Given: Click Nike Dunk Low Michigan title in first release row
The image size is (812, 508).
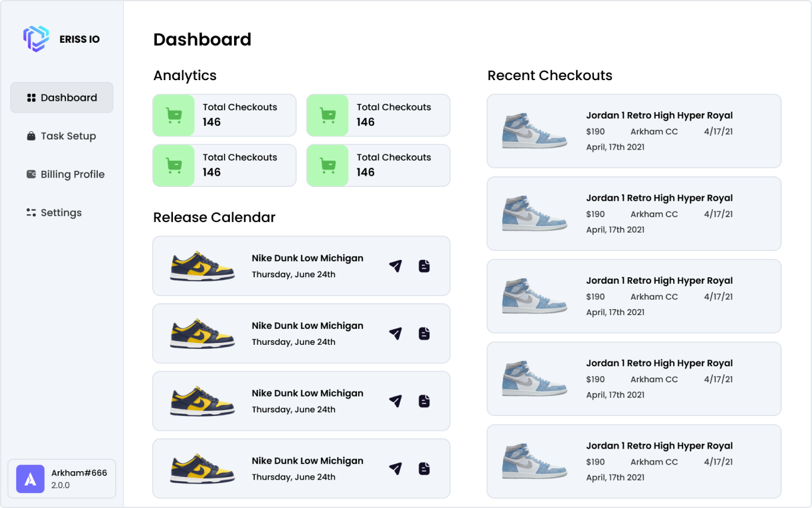Looking at the screenshot, I should [308, 258].
